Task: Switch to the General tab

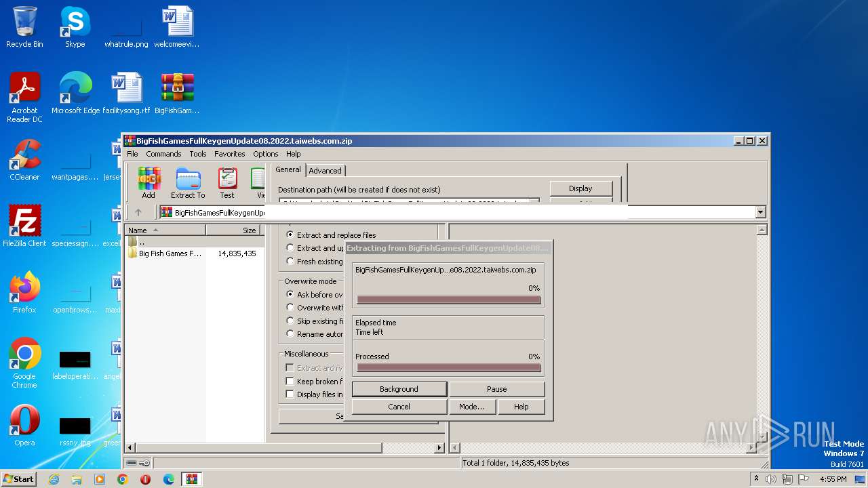Action: click(288, 169)
